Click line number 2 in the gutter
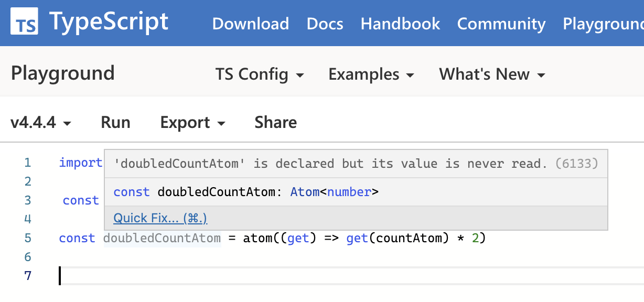The image size is (644, 302). (28, 181)
